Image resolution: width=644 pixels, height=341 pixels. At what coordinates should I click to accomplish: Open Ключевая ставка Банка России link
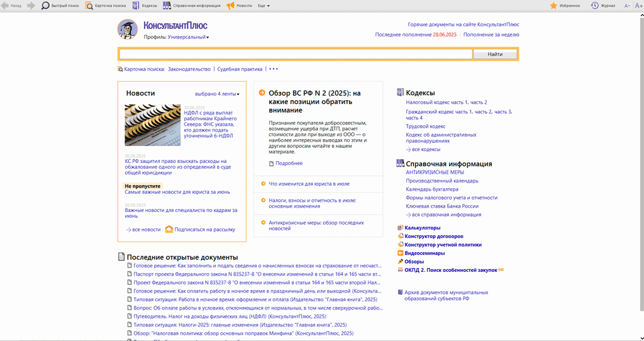pyautogui.click(x=442, y=206)
